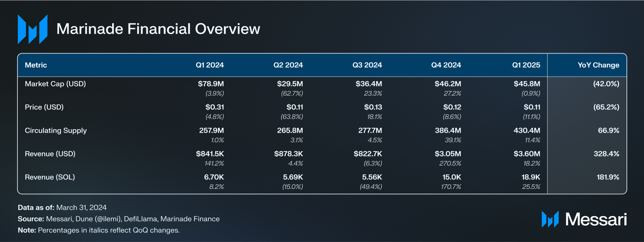Click the '5.69K' SOL revenue value
The image size is (644, 242).
pos(293,177)
